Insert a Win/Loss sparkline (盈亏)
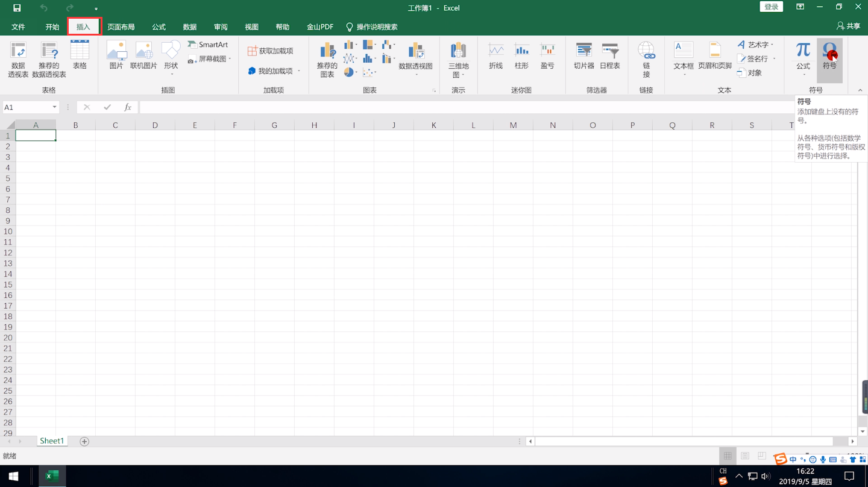Screen dimensions: 868x487 coord(547,55)
